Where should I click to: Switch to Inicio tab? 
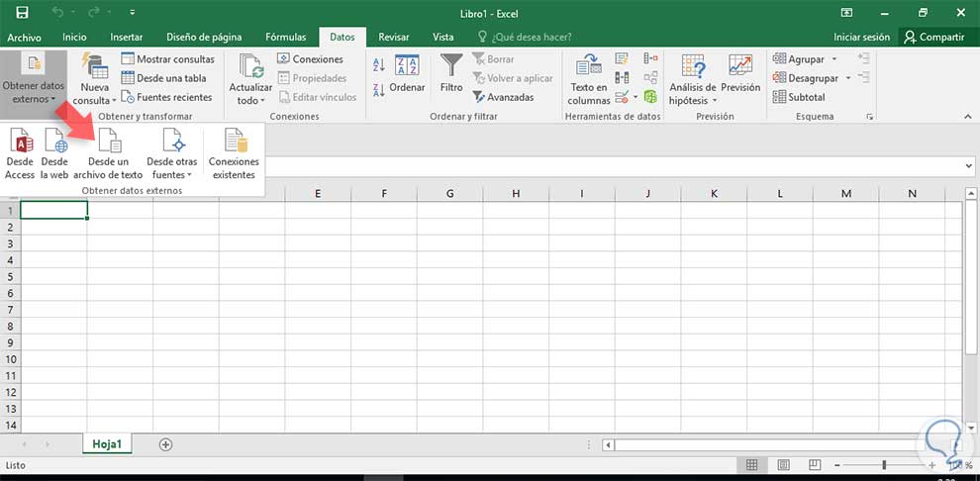(x=74, y=37)
